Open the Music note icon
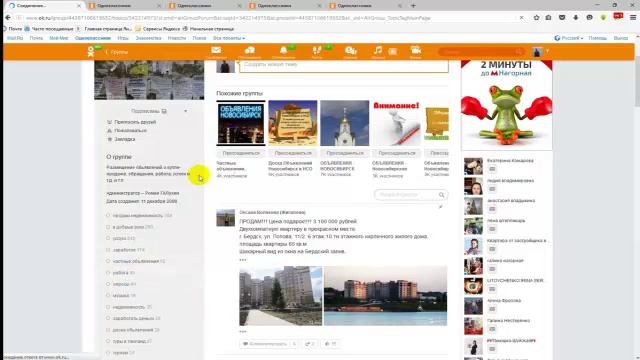The height and width of the screenshot is (360, 640). [x=378, y=51]
